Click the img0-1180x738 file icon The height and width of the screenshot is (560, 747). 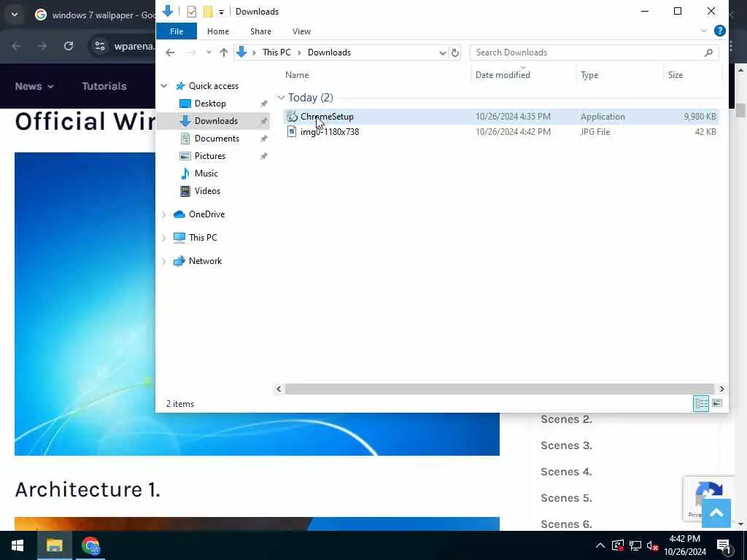(x=292, y=132)
